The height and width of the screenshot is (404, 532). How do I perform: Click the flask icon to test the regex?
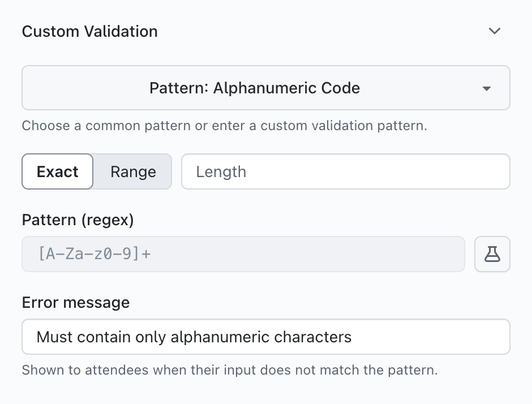tap(492, 254)
